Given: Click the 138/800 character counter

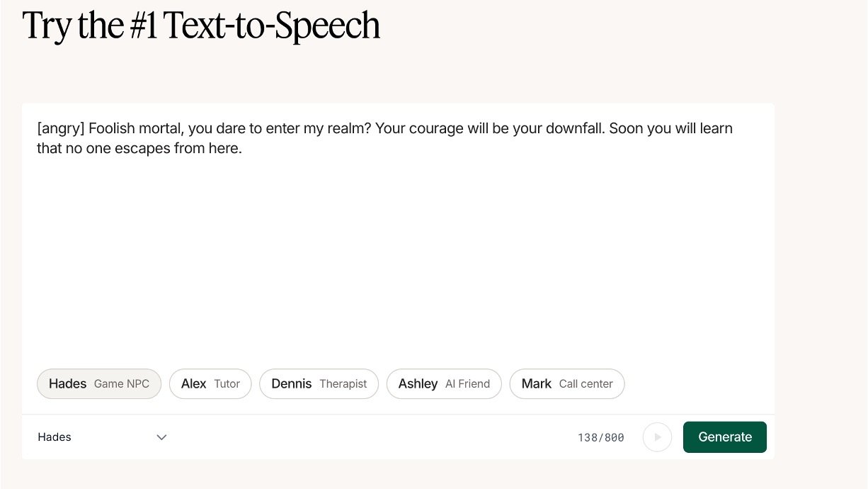Looking at the screenshot, I should pos(601,438).
